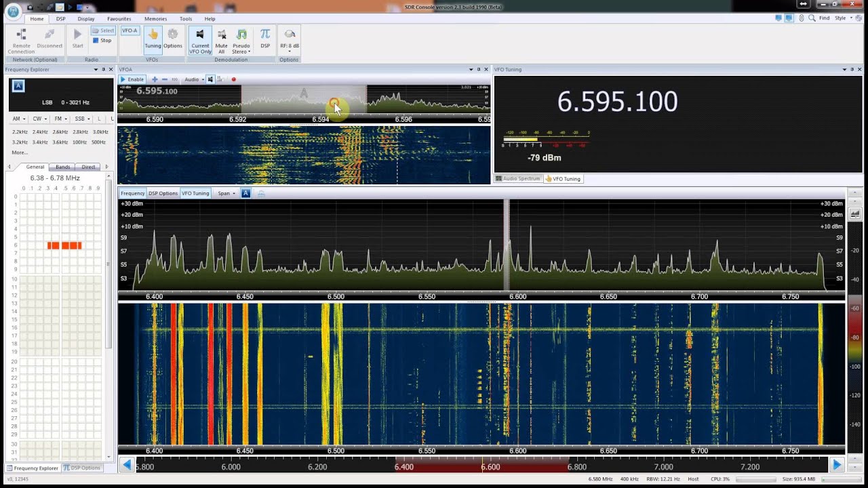868x488 pixels.
Task: Click the More... filter link
Action: coord(20,152)
